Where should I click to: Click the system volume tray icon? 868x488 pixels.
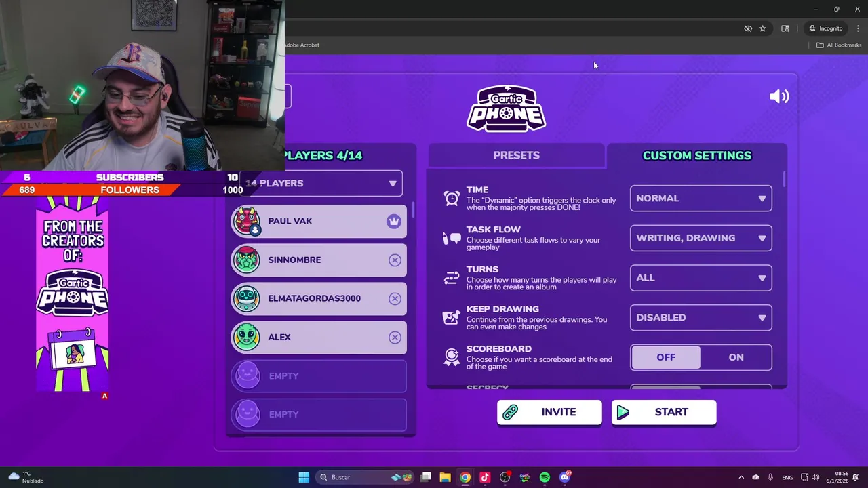pyautogui.click(x=815, y=477)
